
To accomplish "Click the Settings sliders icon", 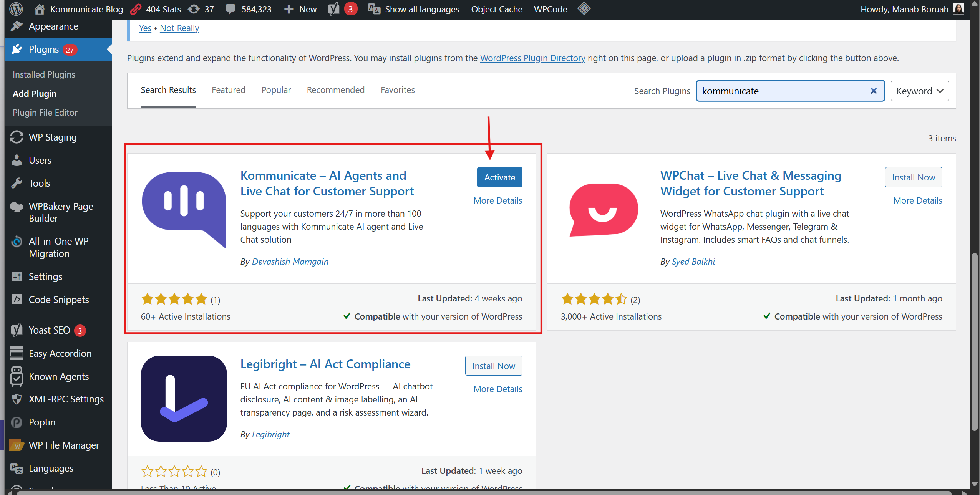I will pyautogui.click(x=17, y=276).
